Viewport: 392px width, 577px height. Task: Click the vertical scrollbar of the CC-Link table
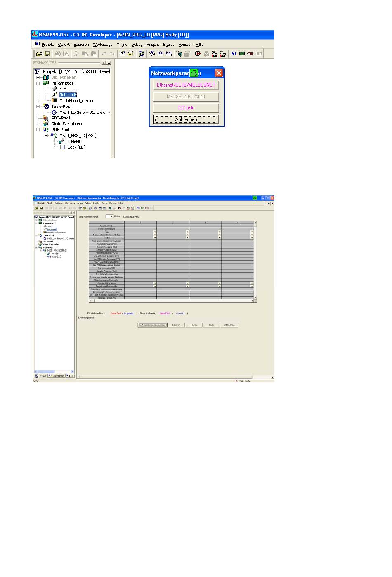(255, 260)
